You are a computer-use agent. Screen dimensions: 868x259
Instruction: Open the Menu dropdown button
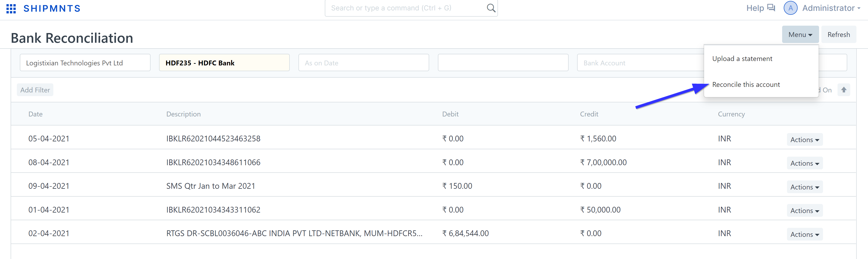pyautogui.click(x=800, y=34)
